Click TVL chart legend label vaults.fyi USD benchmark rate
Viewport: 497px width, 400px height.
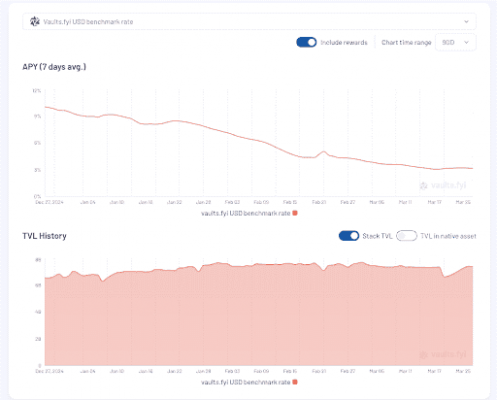pyautogui.click(x=246, y=382)
